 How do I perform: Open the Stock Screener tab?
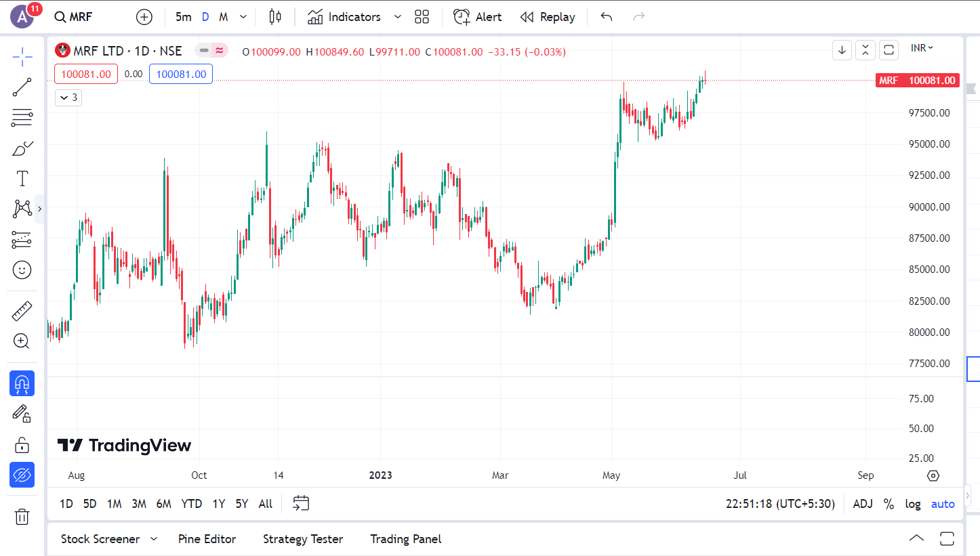coord(100,539)
